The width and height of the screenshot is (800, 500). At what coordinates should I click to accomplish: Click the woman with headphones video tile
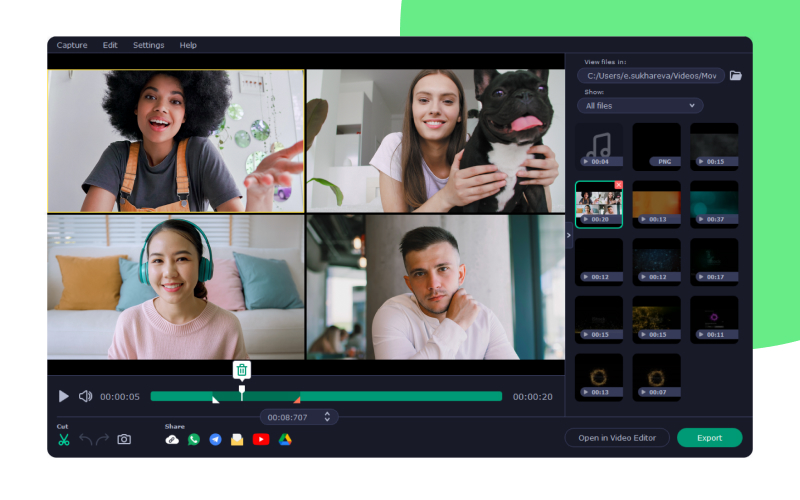click(176, 287)
